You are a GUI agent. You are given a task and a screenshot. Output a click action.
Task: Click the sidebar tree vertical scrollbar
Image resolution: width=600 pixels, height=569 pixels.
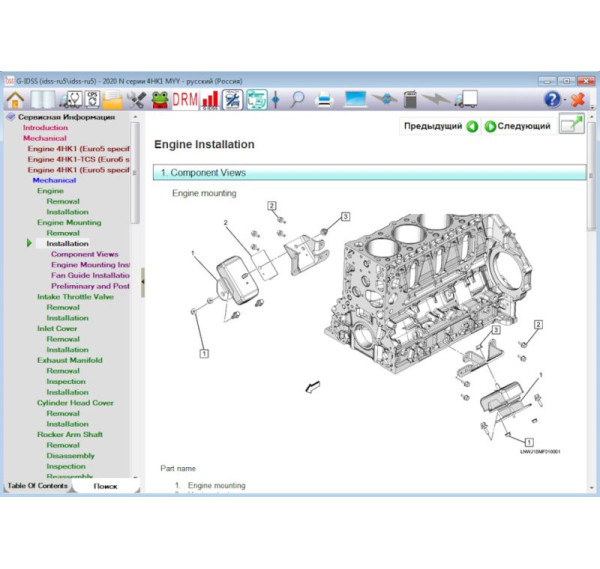point(135,300)
